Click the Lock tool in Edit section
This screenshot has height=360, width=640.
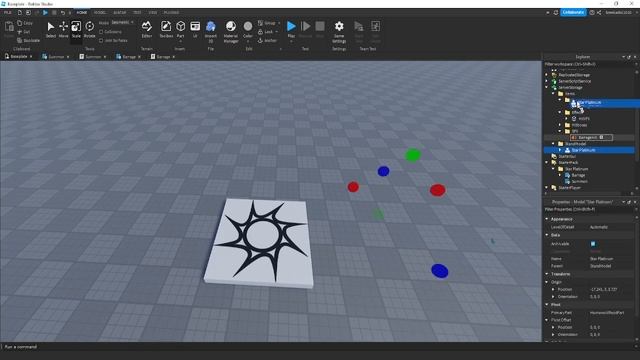point(265,32)
